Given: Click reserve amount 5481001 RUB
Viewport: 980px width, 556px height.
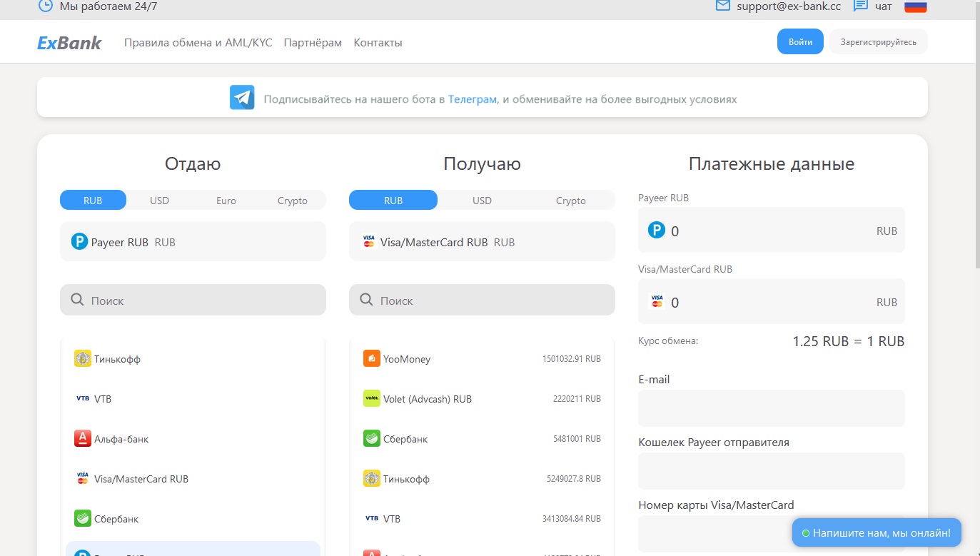Looking at the screenshot, I should (577, 439).
